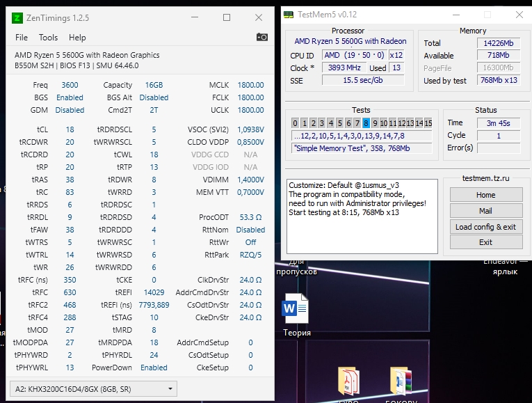Click the CPU ID value AMD (19·50·0)
Screen dimensions: 532x403
point(354,55)
